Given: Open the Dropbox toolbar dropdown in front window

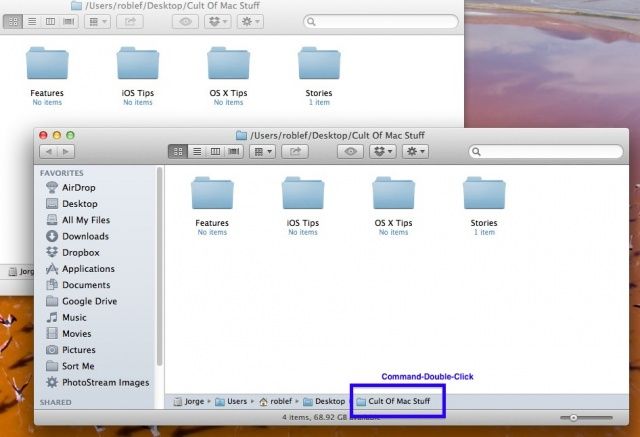Looking at the screenshot, I should click(383, 151).
